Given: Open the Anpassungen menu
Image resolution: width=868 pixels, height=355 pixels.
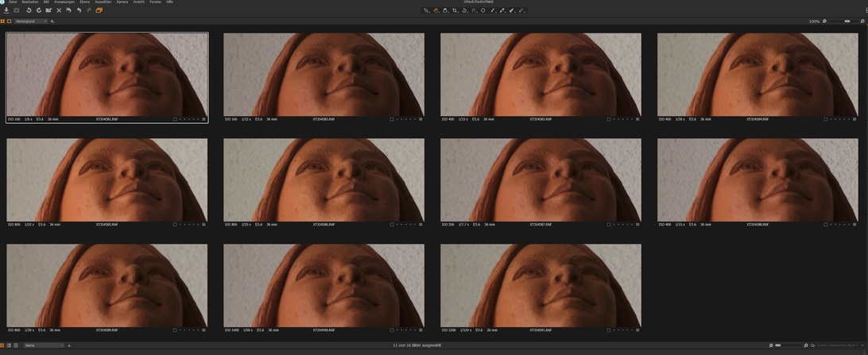Looking at the screenshot, I should tap(64, 2).
